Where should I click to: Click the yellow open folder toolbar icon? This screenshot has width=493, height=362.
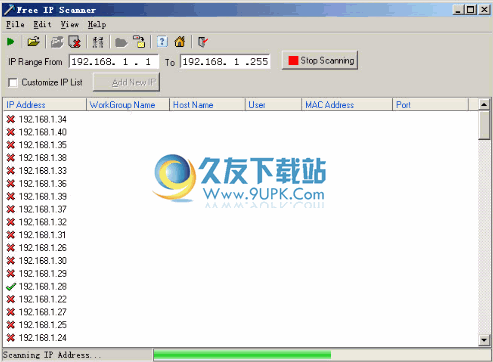[33, 42]
